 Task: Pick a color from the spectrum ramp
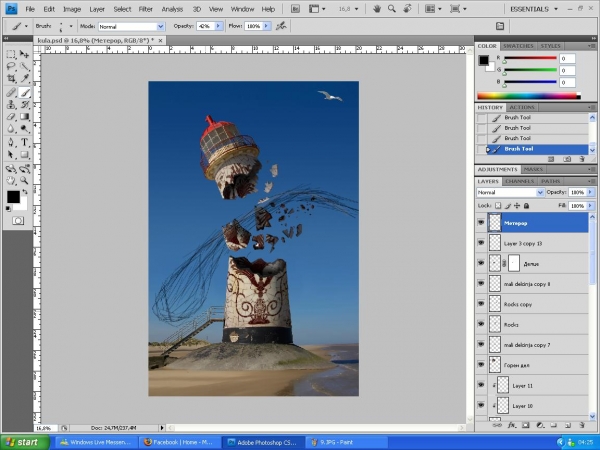tap(528, 96)
